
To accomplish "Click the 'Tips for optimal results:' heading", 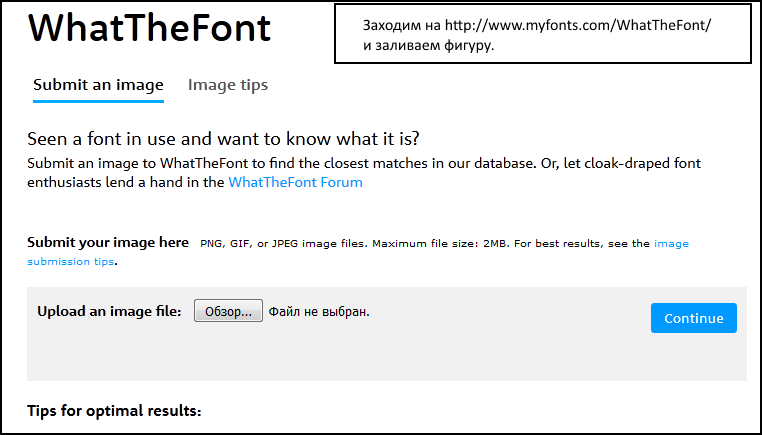I will click(114, 411).
